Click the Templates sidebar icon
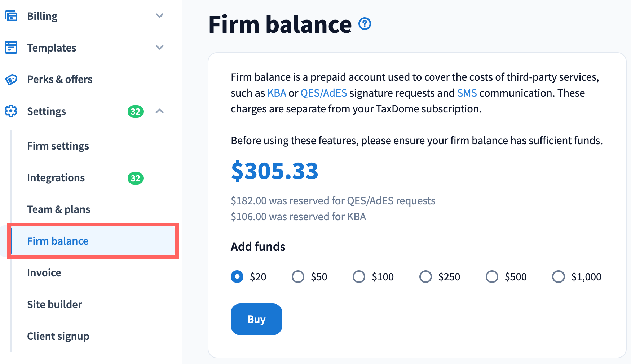631x364 pixels. pyautogui.click(x=11, y=48)
